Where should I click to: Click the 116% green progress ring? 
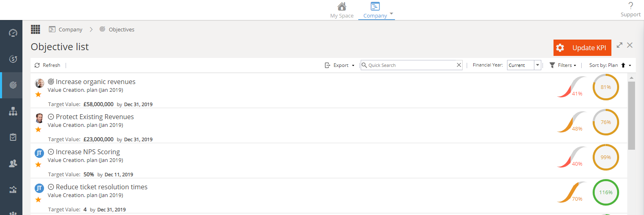[606, 192]
